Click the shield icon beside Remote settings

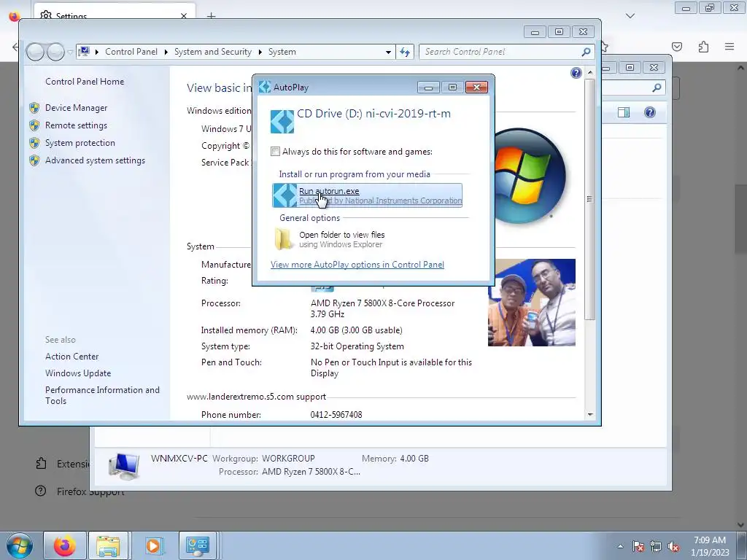[34, 125]
